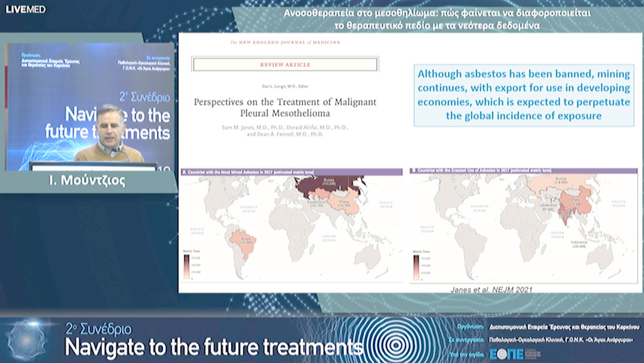Click the speaker video thumbnail

[x=90, y=106]
